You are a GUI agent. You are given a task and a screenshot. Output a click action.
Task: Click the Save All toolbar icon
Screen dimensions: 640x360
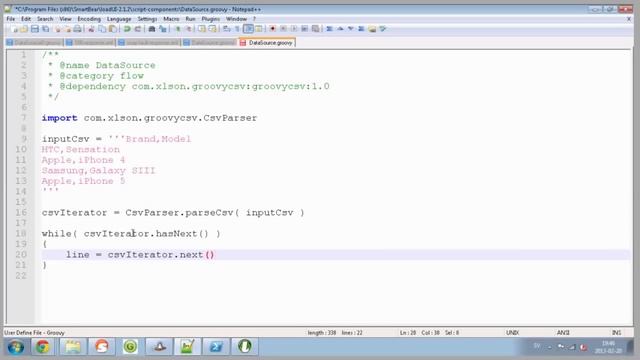pos(45,29)
